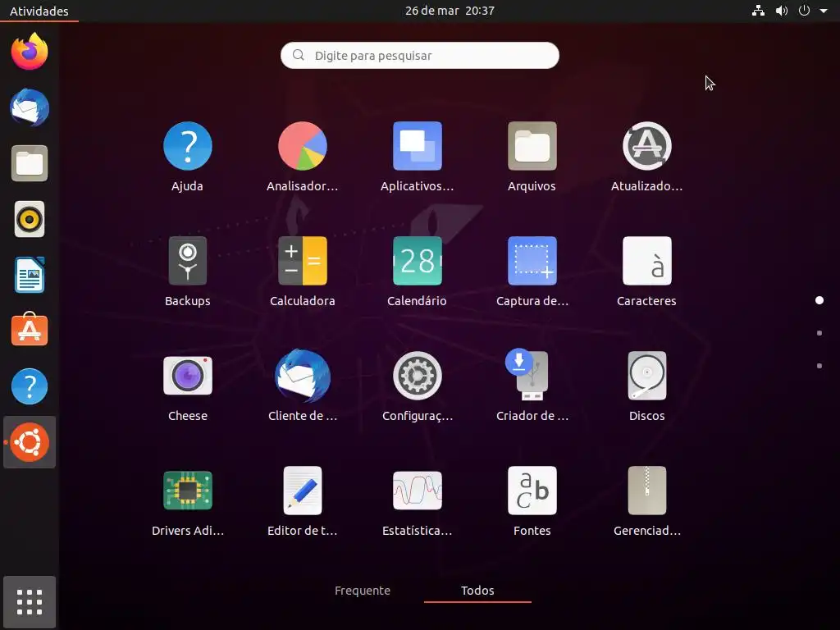Open Help from the dock
Screen dimensions: 840x630
click(x=30, y=386)
